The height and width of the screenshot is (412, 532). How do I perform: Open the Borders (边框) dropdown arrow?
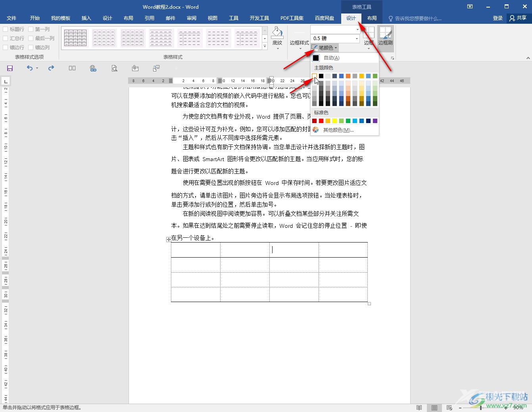369,48
